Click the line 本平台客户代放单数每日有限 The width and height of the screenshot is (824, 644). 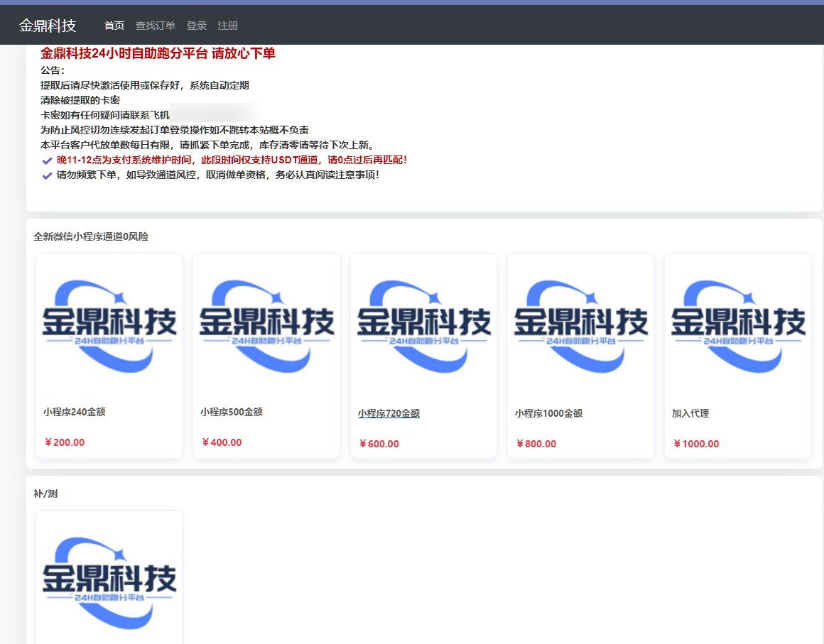[207, 145]
